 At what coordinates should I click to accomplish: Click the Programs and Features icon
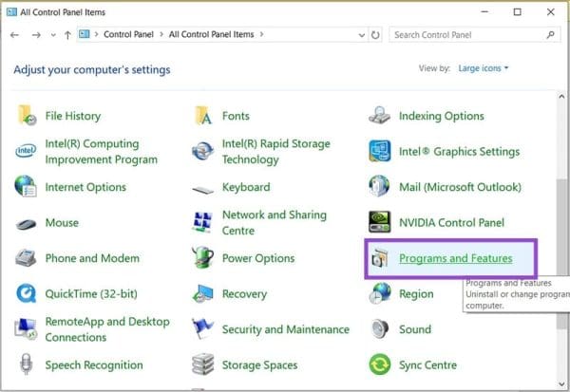click(379, 259)
